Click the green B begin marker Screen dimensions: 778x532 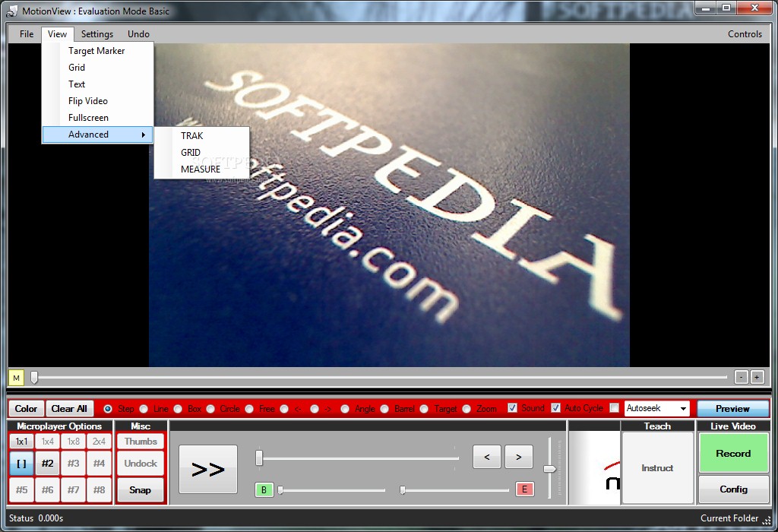pos(264,489)
